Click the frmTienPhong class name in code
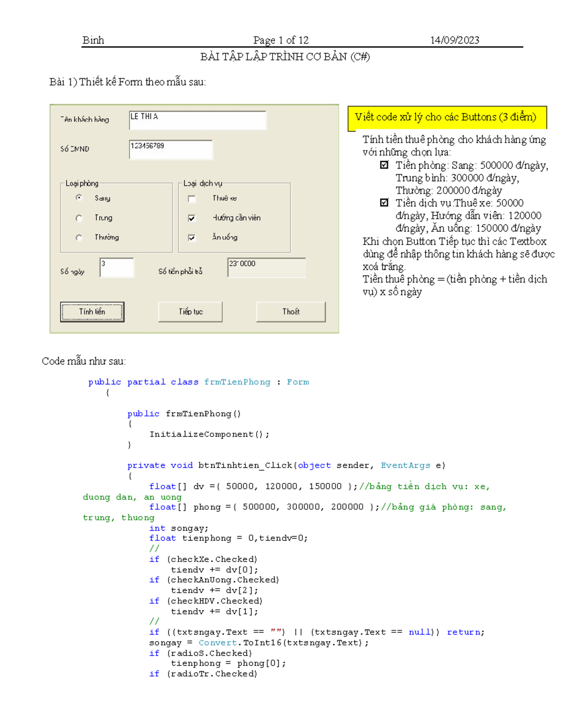563x728 pixels. coord(237,382)
